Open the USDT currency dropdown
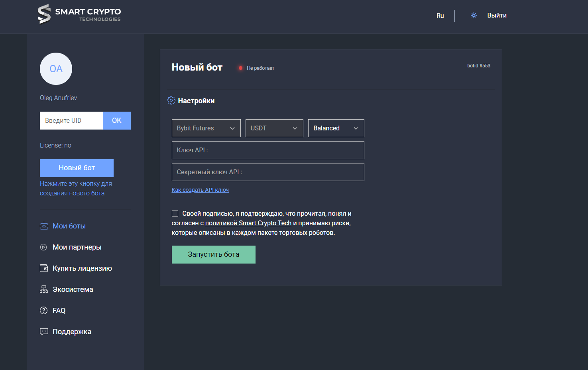Viewport: 588px width, 370px height. click(x=274, y=128)
